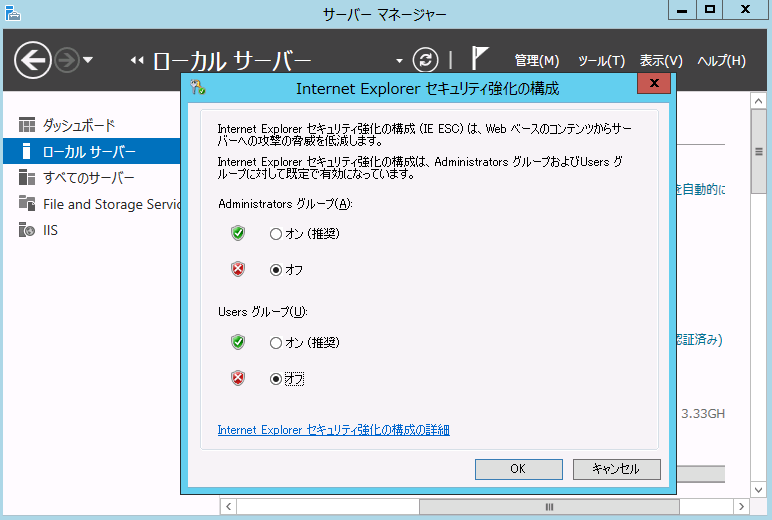Select the IIS sidebar icon

[x=27, y=230]
